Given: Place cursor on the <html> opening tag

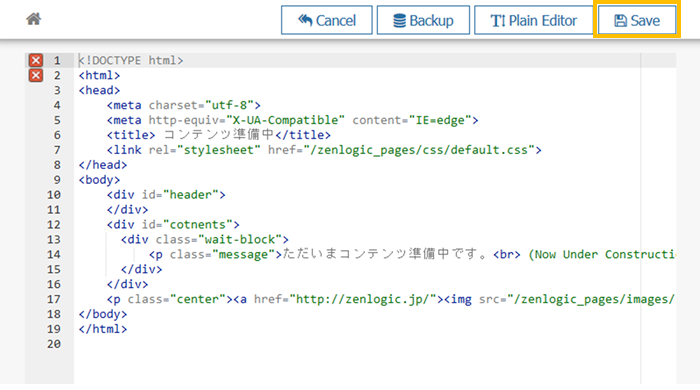Looking at the screenshot, I should [x=99, y=75].
